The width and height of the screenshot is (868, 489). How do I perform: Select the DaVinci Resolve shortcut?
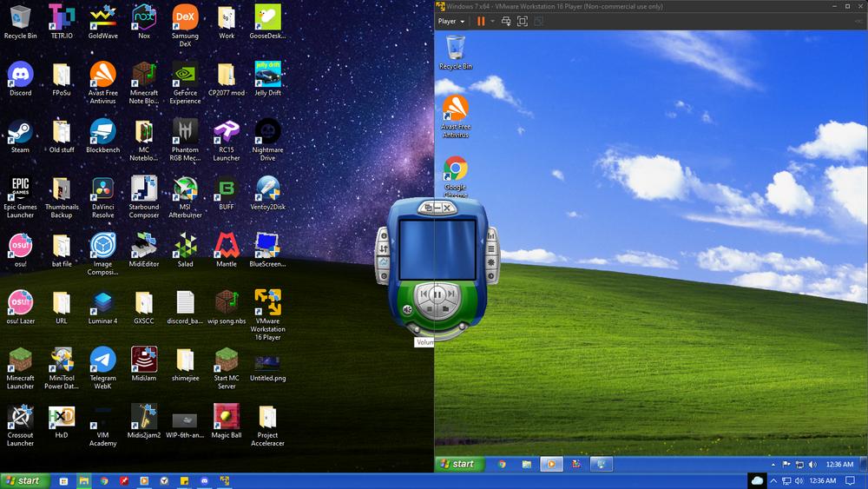[103, 196]
